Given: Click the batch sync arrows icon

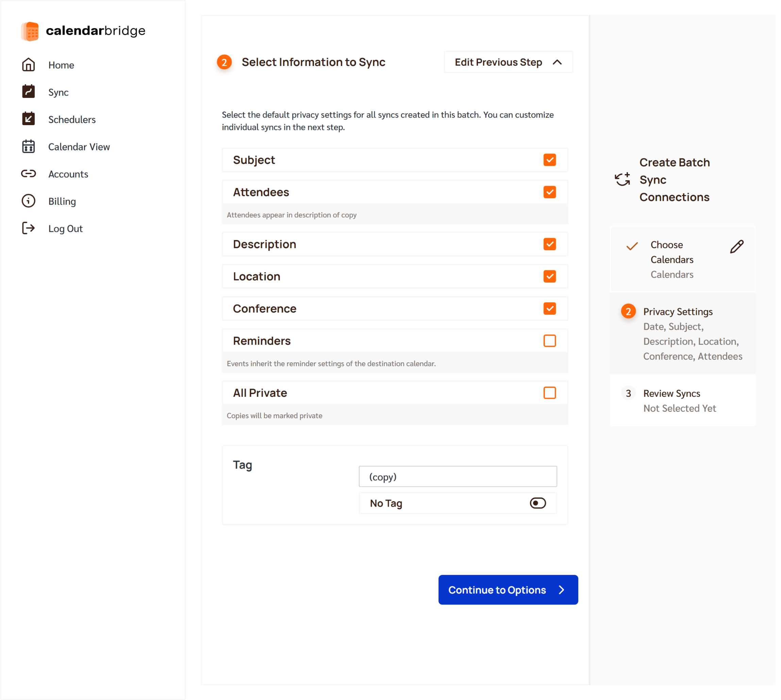Looking at the screenshot, I should tap(622, 180).
